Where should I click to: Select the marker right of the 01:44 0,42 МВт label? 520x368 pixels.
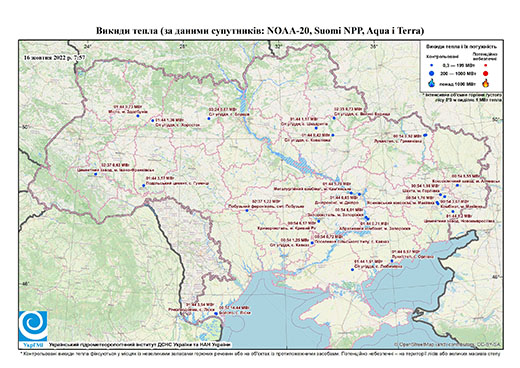pyautogui.click(x=333, y=135)
